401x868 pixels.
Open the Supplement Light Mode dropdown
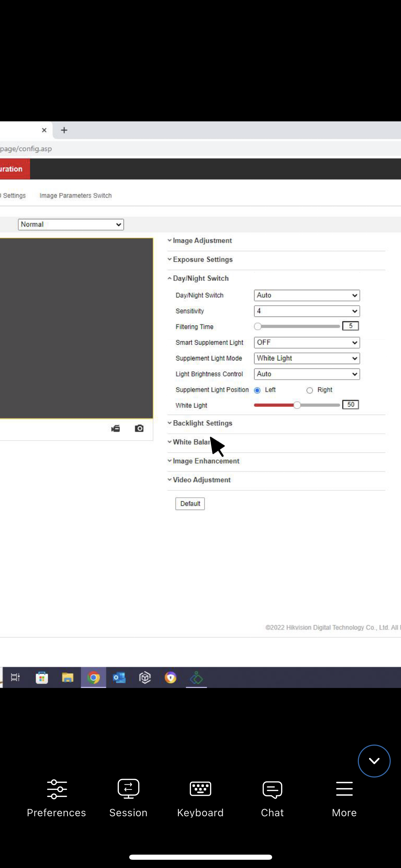pos(307,359)
